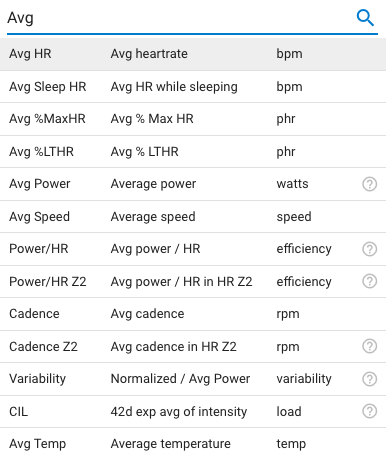This screenshot has width=386, height=460.
Task: Open help icon for Power/HR row
Action: 369,249
